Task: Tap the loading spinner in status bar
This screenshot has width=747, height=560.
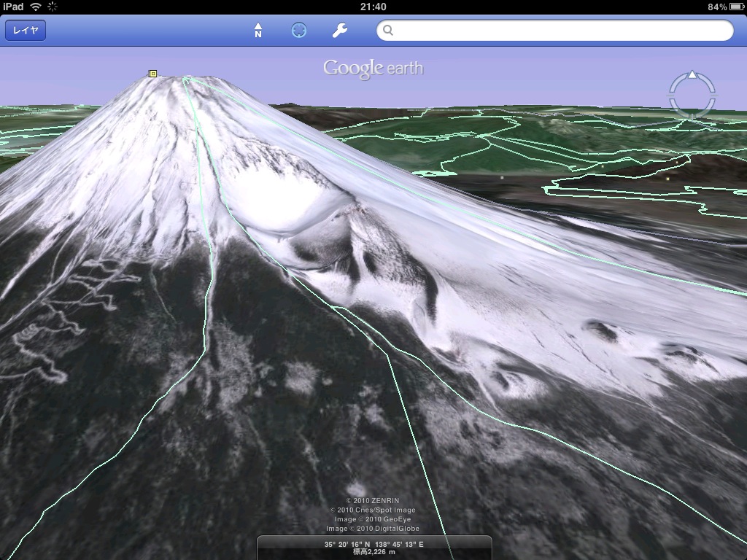Action: [x=53, y=7]
